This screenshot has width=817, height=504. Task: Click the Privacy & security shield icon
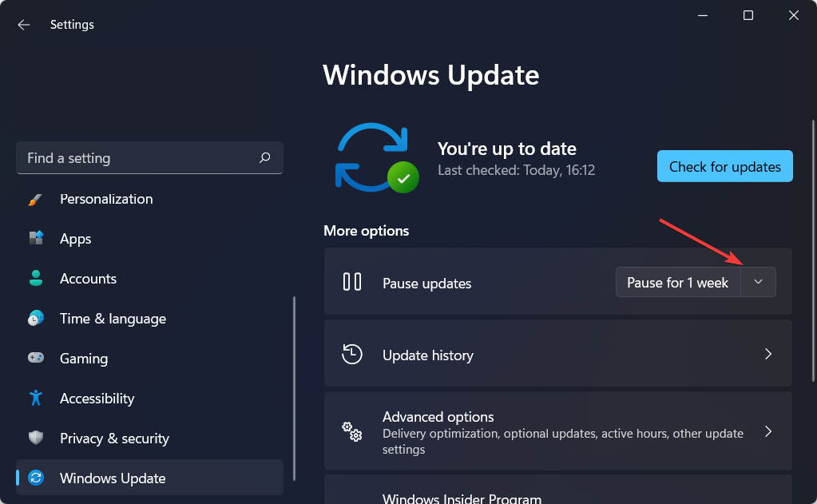(x=35, y=438)
